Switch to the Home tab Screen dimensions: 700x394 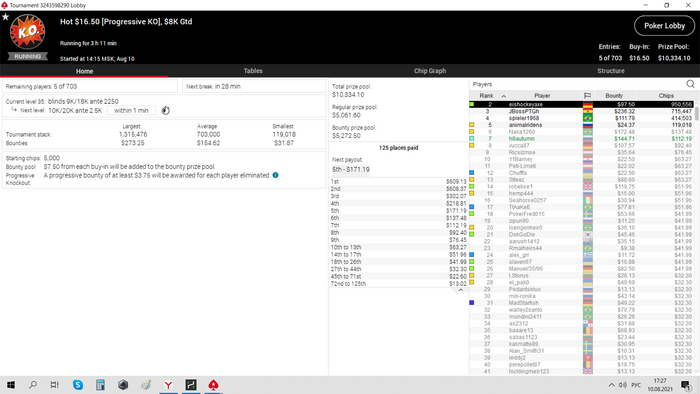coord(84,71)
